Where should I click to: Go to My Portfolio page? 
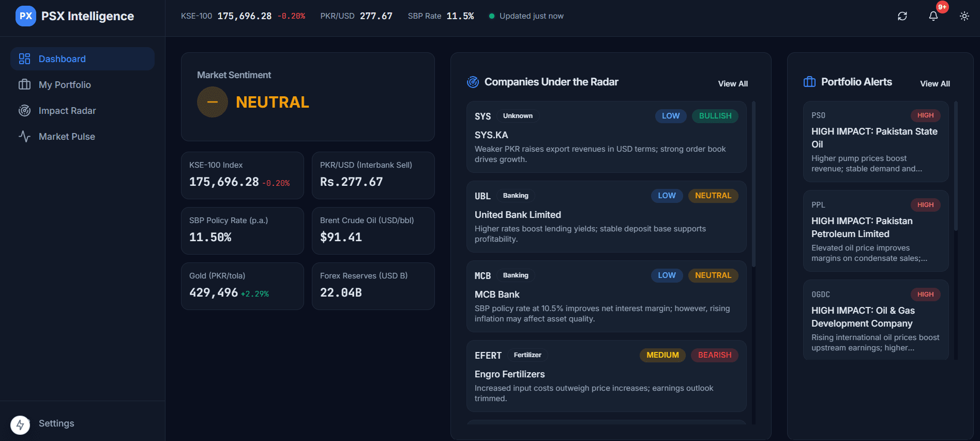tap(83, 85)
